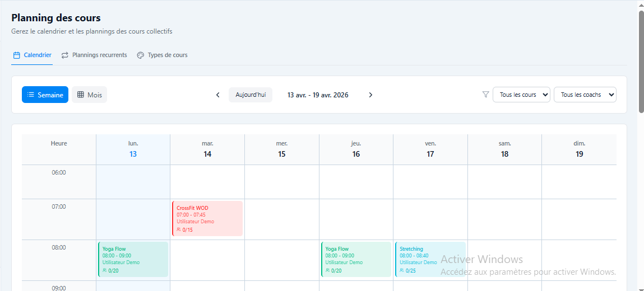Switch to Mois view
The width and height of the screenshot is (644, 291).
[89, 95]
